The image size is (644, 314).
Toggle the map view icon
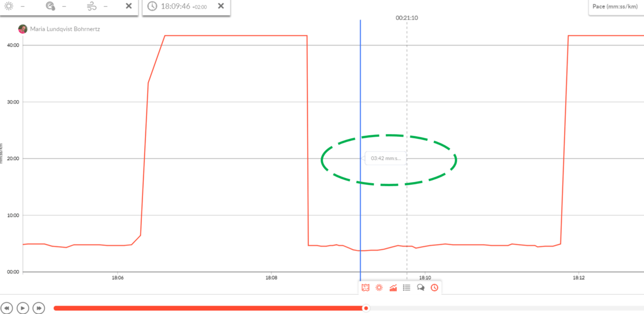[365, 288]
